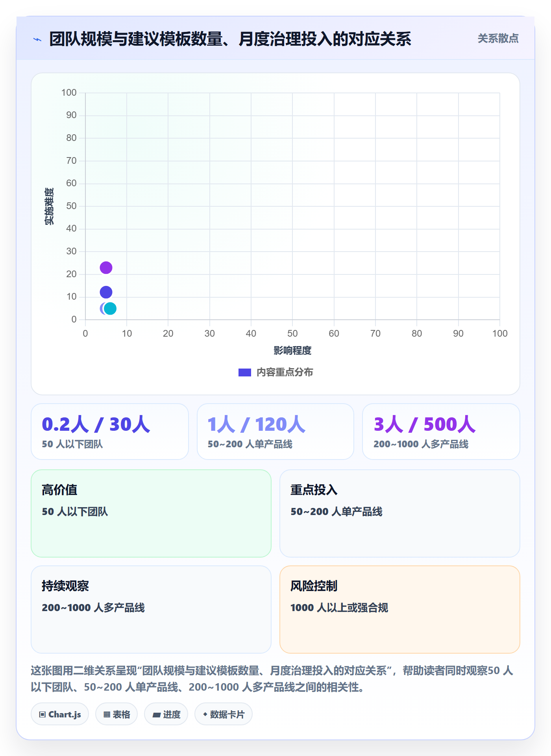The width and height of the screenshot is (551, 756).
Task: Select the 高价值 quadrant card
Action: pos(151,513)
